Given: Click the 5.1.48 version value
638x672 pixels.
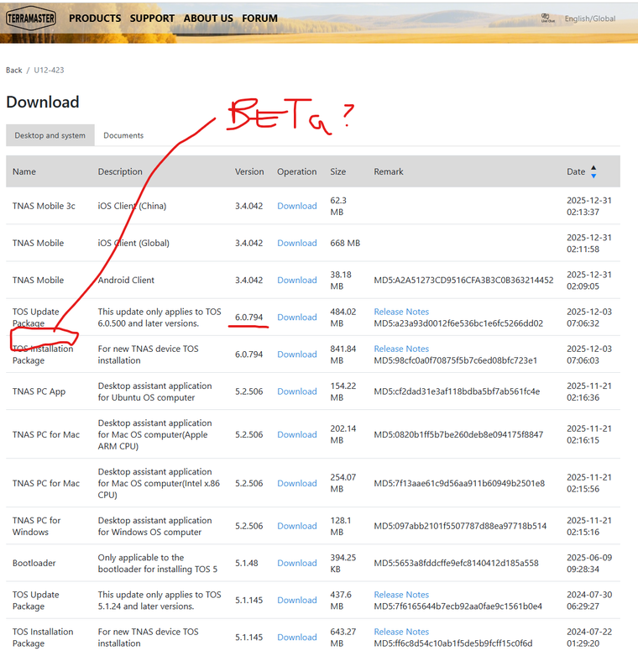Looking at the screenshot, I should [x=246, y=563].
